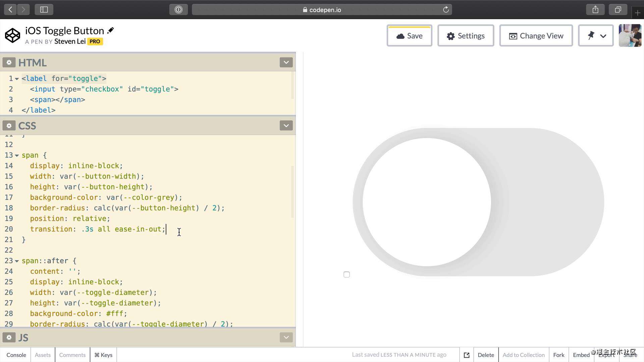Open the Console tab
Screen dimensions: 644x362
16,355
